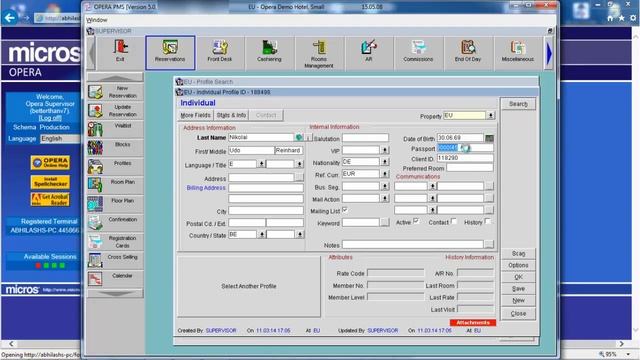The height and width of the screenshot is (360, 640).
Task: Click the Passport input field
Action: pyautogui.click(x=465, y=148)
